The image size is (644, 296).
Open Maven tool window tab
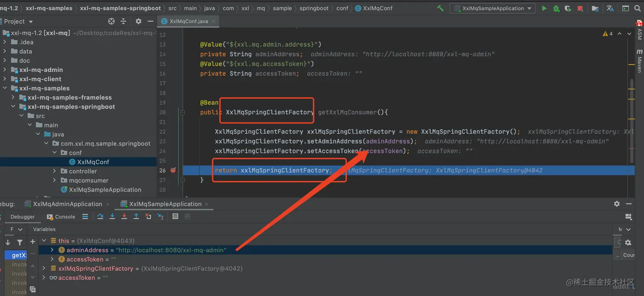pos(639,61)
